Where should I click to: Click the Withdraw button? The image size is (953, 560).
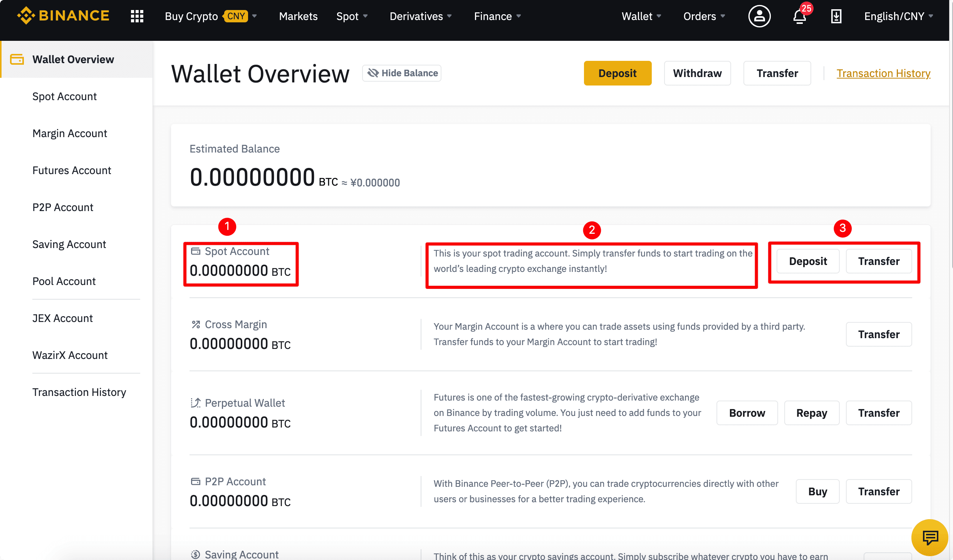[x=697, y=73]
